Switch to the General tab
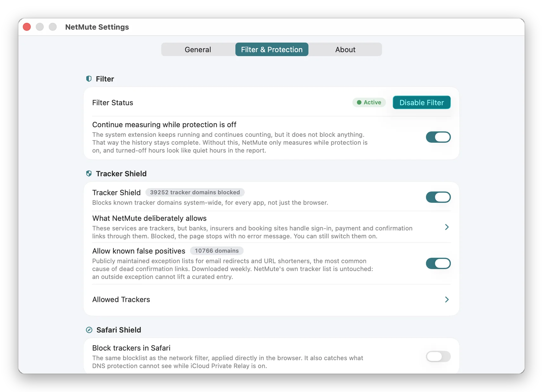 (x=198, y=49)
